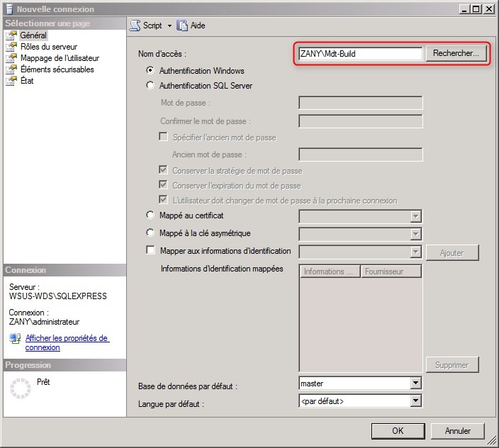Click the Annuler button
The image size is (499, 448).
pyautogui.click(x=458, y=431)
